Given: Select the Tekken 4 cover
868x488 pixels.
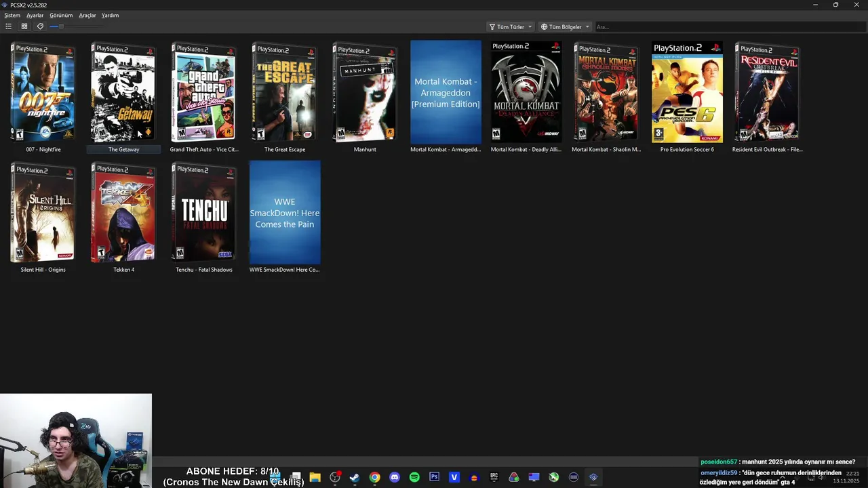Looking at the screenshot, I should coord(123,212).
